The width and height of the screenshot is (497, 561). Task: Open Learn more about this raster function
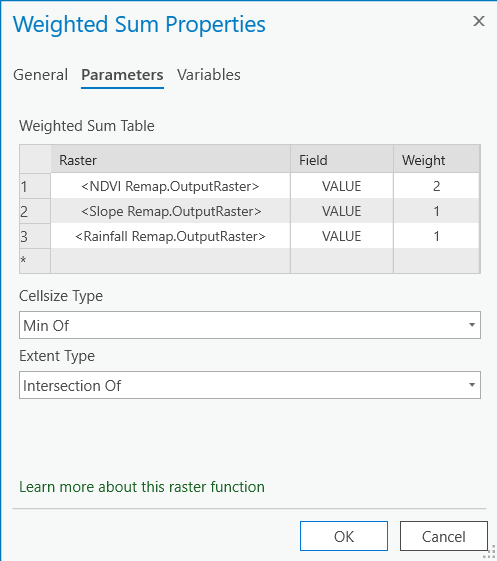tap(142, 487)
